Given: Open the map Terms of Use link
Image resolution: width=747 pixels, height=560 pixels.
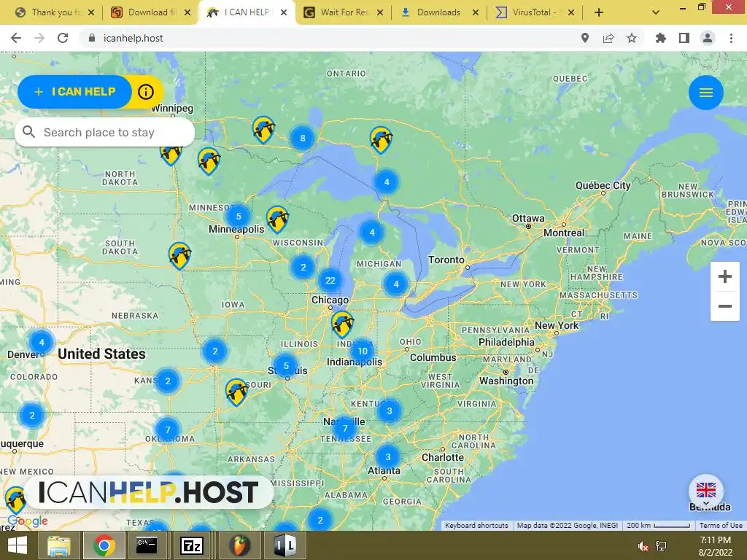Looking at the screenshot, I should 720,525.
